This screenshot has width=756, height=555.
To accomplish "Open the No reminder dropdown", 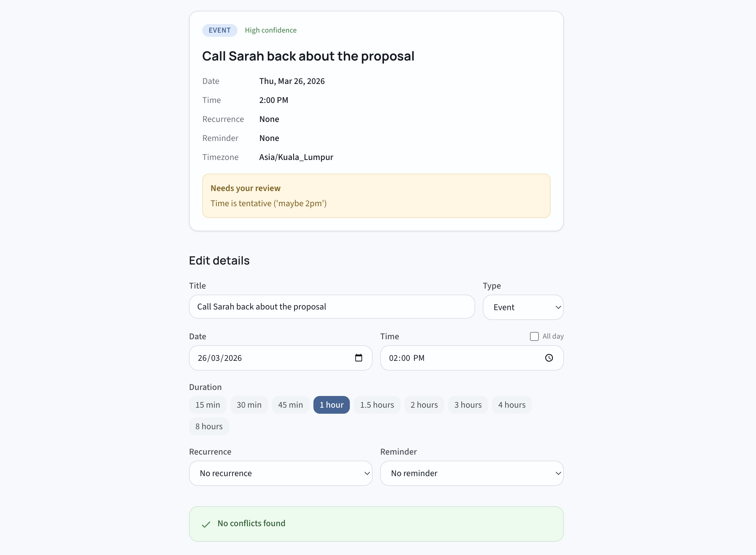I will click(x=472, y=473).
